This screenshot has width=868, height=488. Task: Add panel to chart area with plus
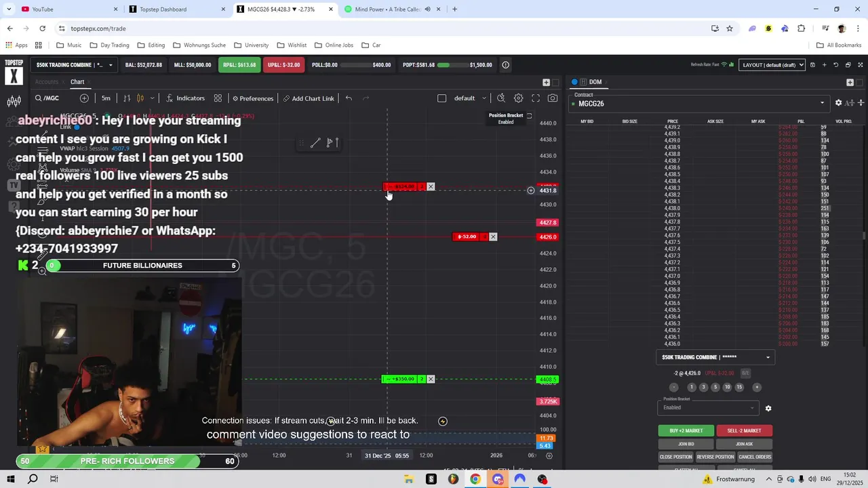coord(546,82)
